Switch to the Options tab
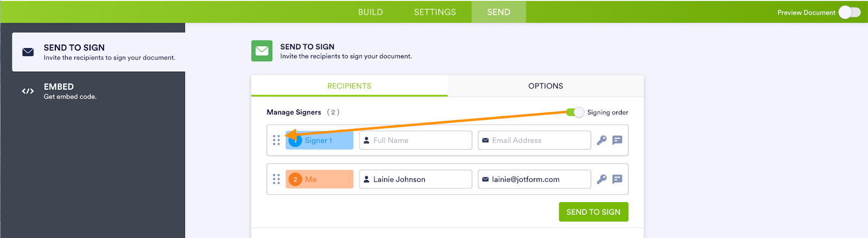This screenshot has height=238, width=868. [545, 86]
